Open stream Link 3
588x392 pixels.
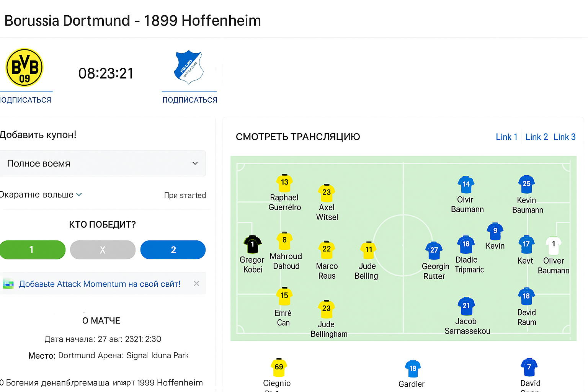564,137
